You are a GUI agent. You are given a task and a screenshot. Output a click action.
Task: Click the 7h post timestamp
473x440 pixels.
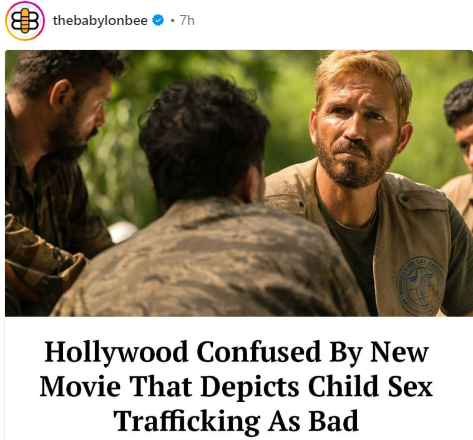click(x=187, y=21)
